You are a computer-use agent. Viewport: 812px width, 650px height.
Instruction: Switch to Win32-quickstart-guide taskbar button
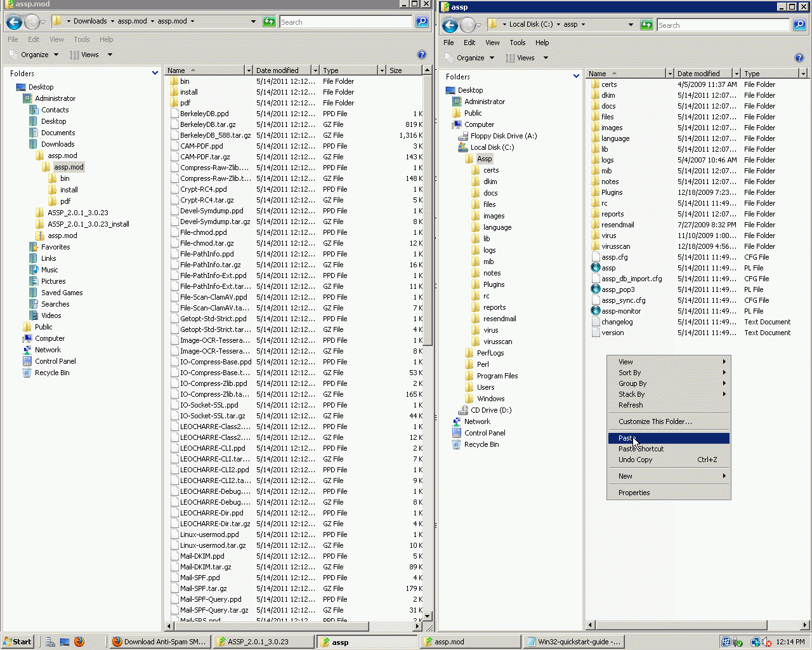pyautogui.click(x=574, y=642)
